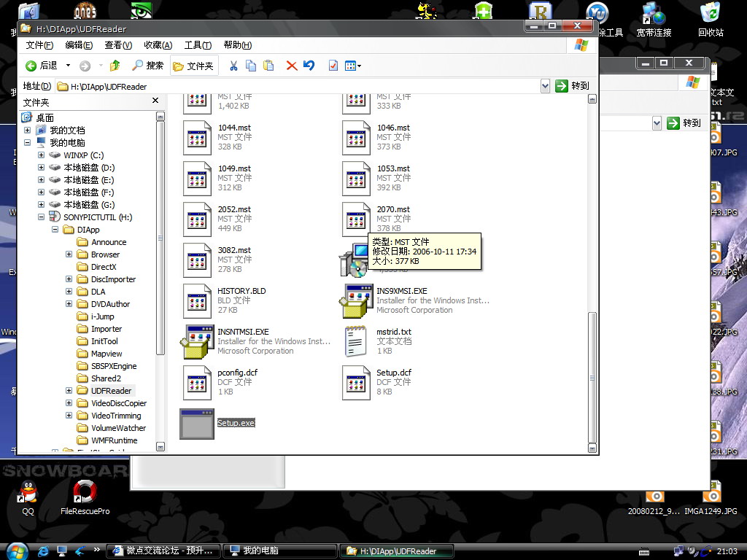Open the Back button history dropdown arrow
The height and width of the screenshot is (560, 747).
(68, 65)
